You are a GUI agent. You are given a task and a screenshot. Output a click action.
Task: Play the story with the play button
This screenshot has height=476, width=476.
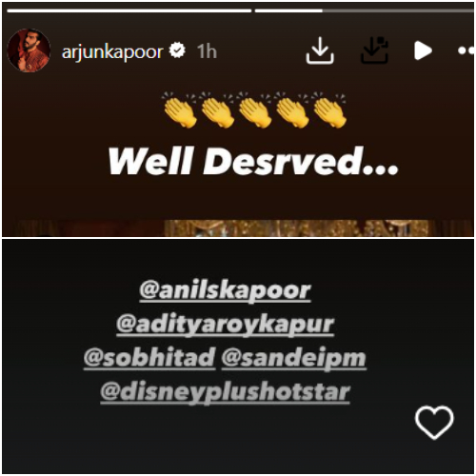click(x=423, y=50)
